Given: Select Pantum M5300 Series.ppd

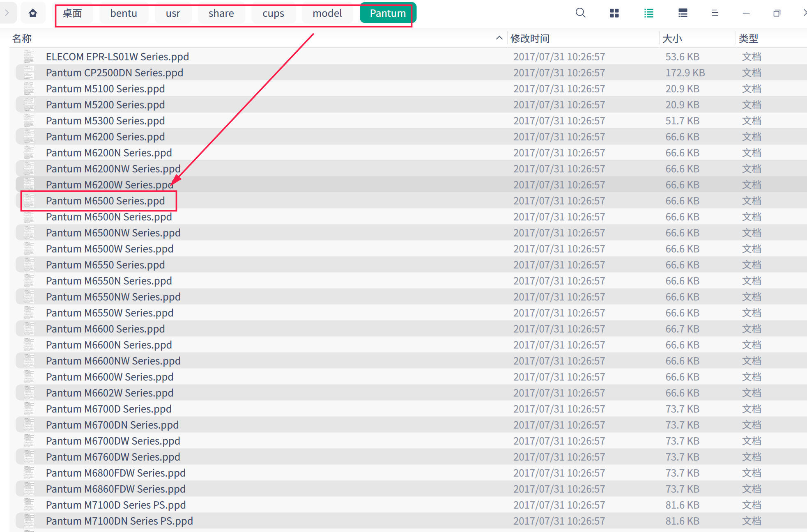Looking at the screenshot, I should point(106,121).
